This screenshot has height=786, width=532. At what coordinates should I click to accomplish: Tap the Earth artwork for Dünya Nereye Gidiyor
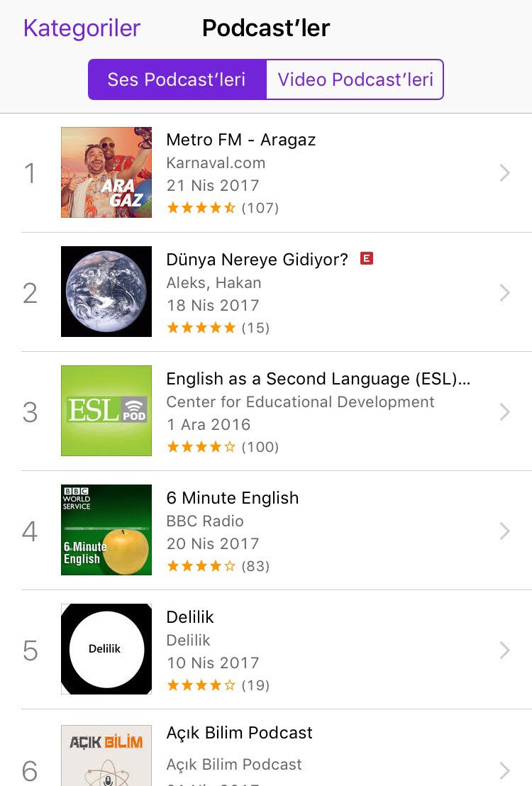[x=106, y=292]
